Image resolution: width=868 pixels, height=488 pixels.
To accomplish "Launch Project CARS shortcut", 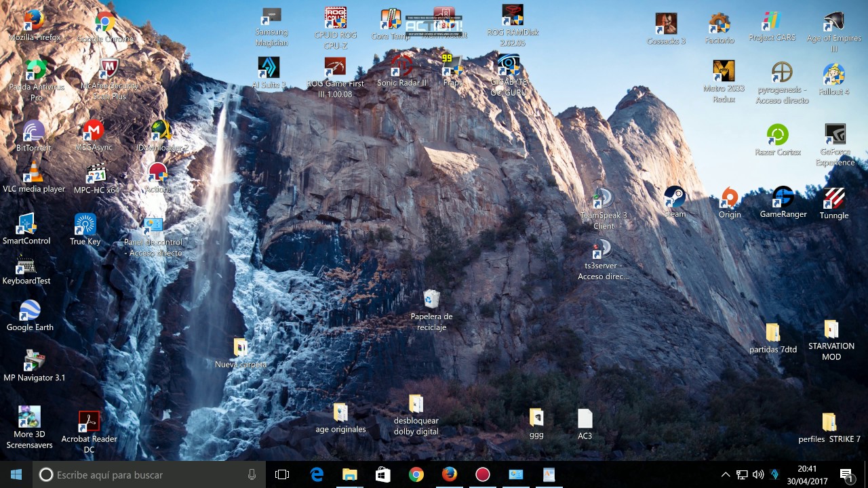I will pyautogui.click(x=772, y=26).
